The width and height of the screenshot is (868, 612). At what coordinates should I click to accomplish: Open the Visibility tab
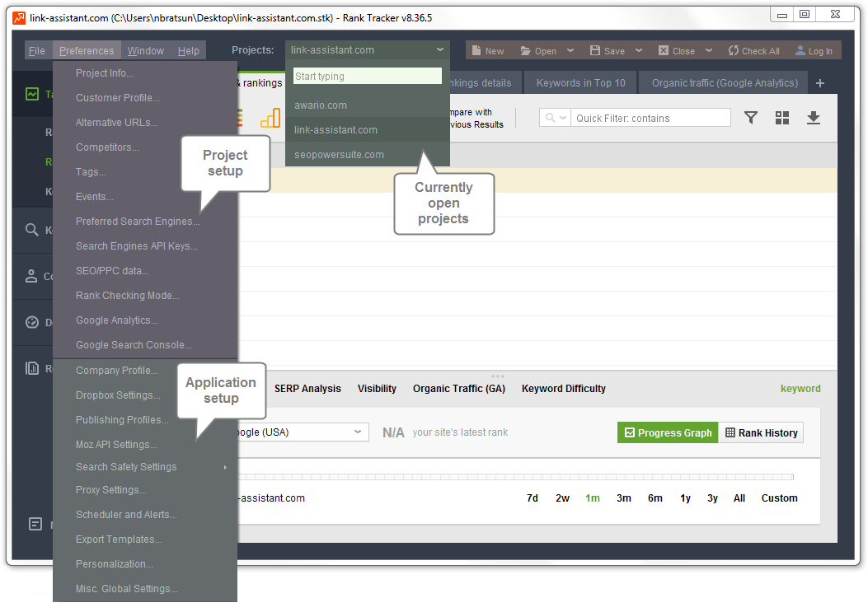point(377,389)
